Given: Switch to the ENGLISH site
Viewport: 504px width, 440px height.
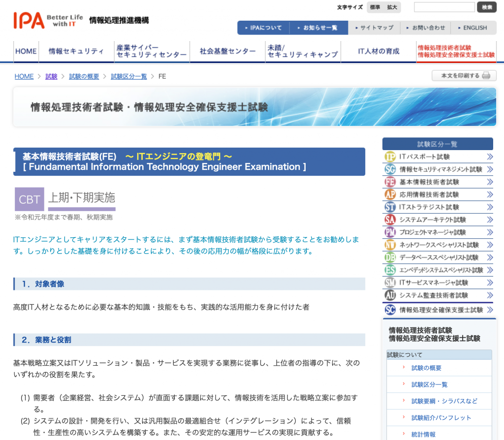Looking at the screenshot, I should [473, 28].
